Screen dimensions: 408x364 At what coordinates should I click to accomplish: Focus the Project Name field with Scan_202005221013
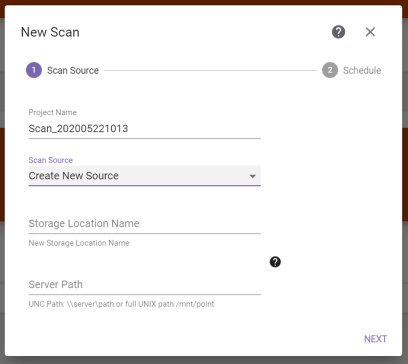[144, 129]
